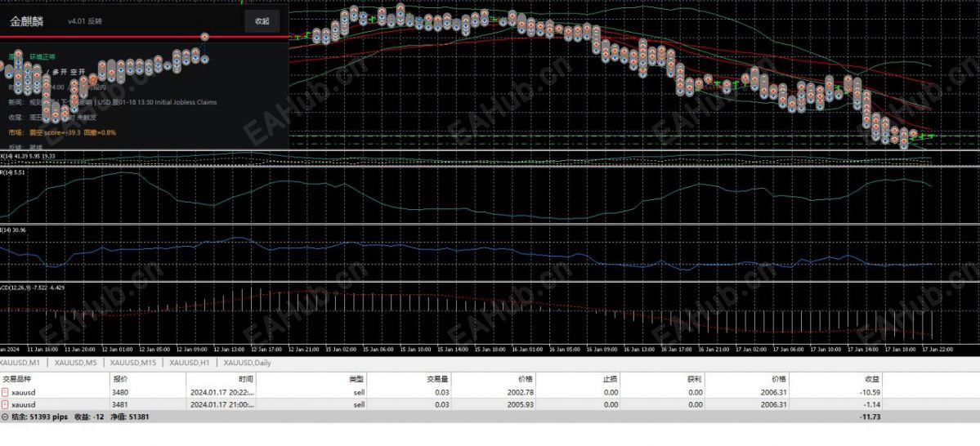Image resolution: width=980 pixels, height=446 pixels.
Task: Click the 12 Jan 01:00 time axis label
Action: click(118, 349)
